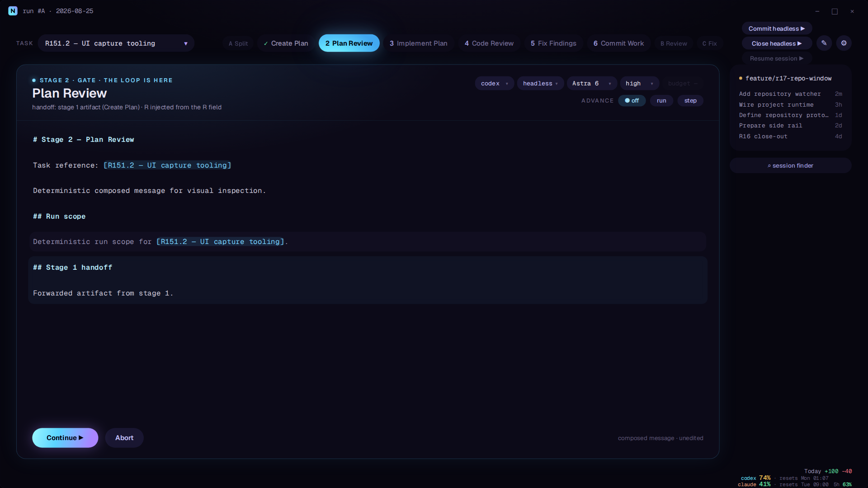This screenshot has height=488, width=868.
Task: Select commit Prepare side rail
Action: 790,126
